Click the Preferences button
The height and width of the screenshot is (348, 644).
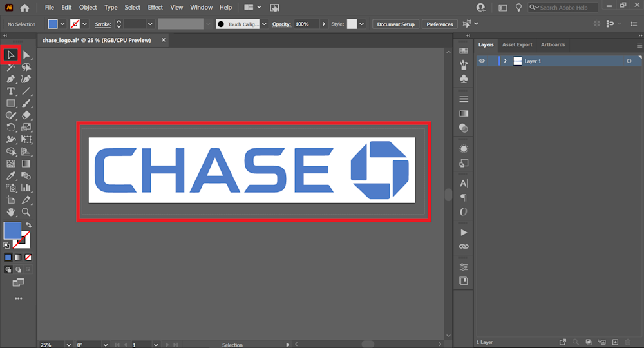[x=439, y=24]
